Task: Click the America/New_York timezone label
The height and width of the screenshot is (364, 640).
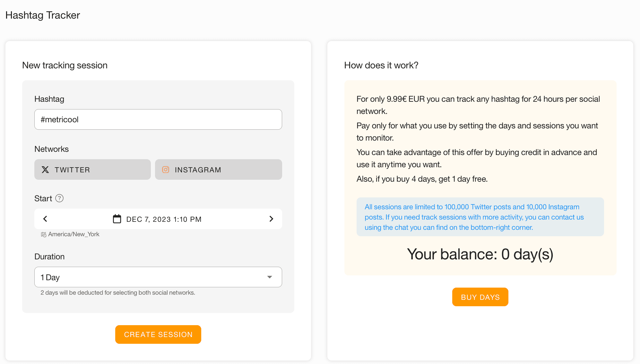Action: (74, 234)
